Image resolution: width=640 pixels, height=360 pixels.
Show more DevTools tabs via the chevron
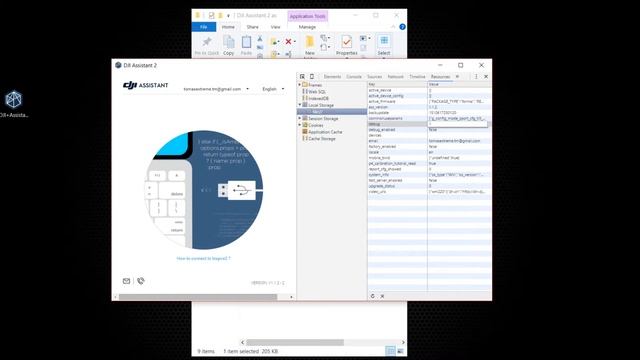tap(458, 76)
